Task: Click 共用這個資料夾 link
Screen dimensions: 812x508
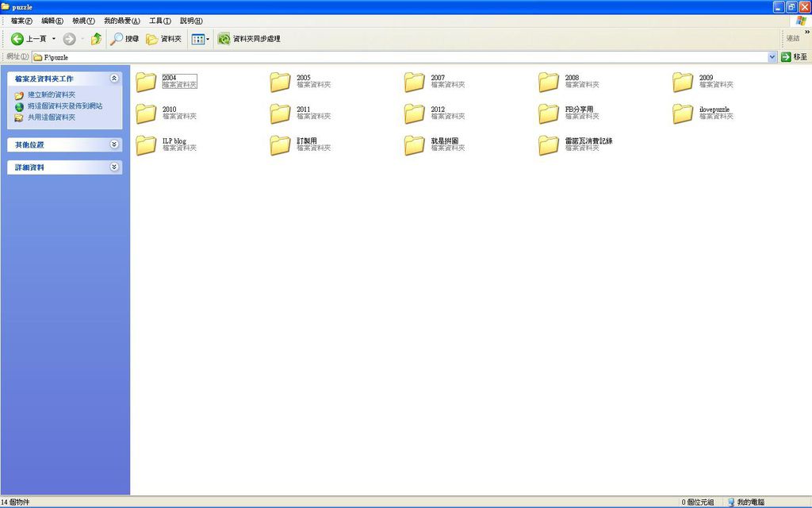Action: coord(52,117)
